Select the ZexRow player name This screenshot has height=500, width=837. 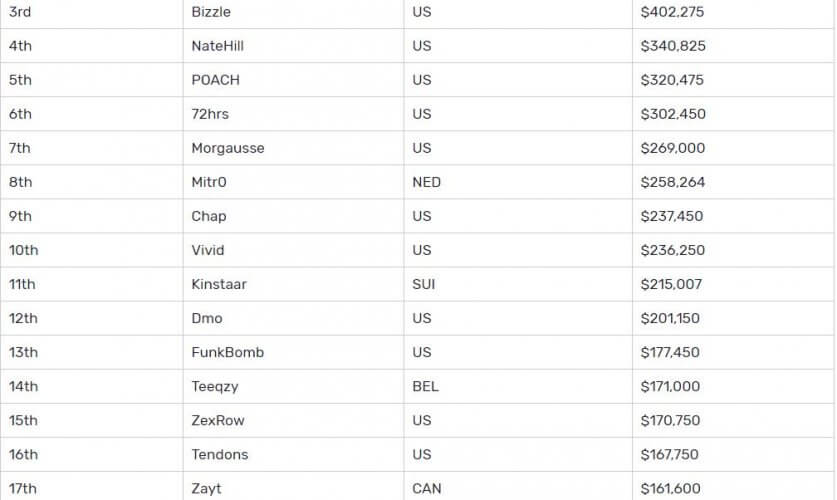(218, 420)
